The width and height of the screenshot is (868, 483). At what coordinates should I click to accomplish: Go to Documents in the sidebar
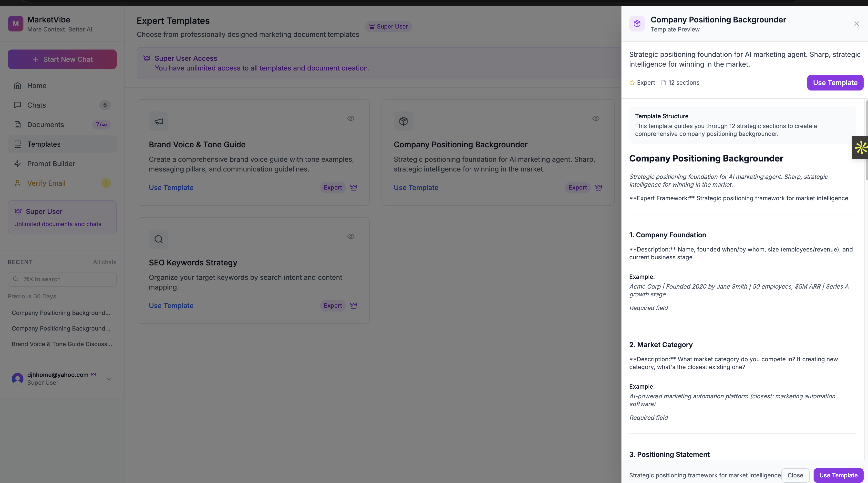[x=45, y=125]
